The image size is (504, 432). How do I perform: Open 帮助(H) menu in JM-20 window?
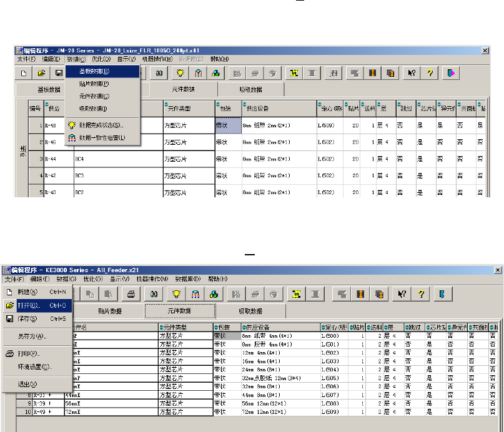[219, 59]
